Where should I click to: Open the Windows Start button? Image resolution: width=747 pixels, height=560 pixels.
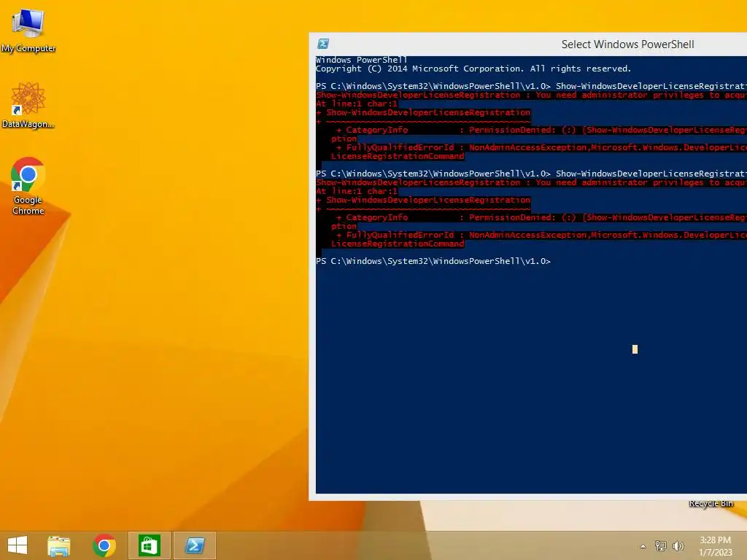[18, 545]
